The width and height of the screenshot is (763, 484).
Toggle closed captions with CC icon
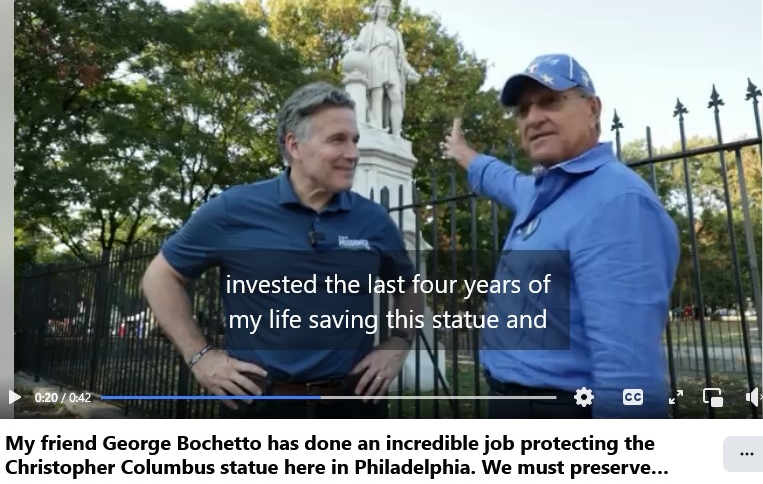[633, 397]
